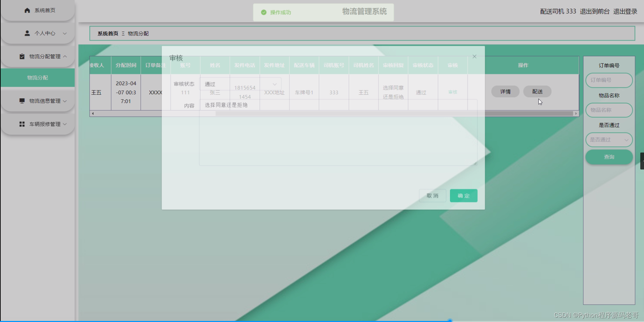Viewport: 644px width, 322px height.
Task: Expand the 个人中心 menu chevron
Action: point(65,34)
